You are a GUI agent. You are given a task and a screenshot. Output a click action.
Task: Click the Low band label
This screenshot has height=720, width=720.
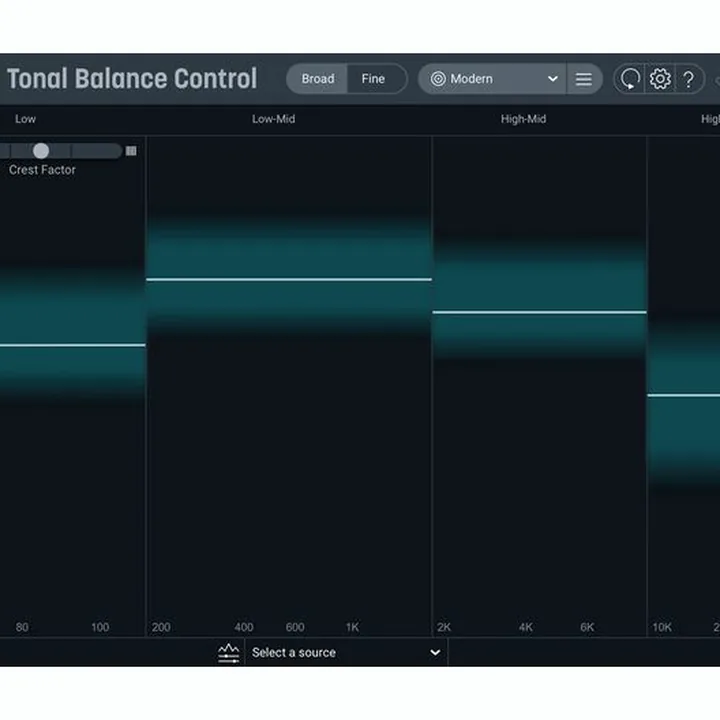coord(25,119)
